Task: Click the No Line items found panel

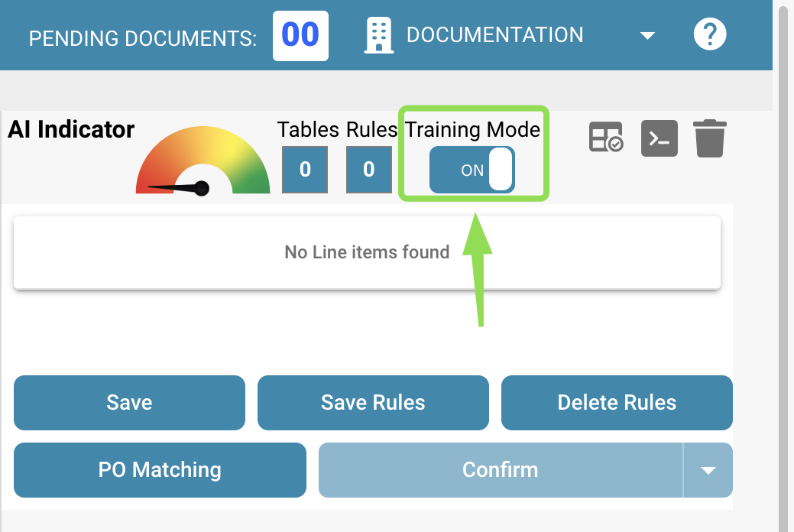Action: 367,252
